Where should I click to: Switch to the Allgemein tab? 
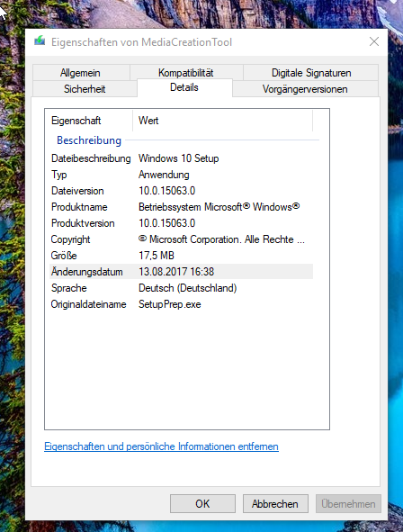pyautogui.click(x=81, y=73)
